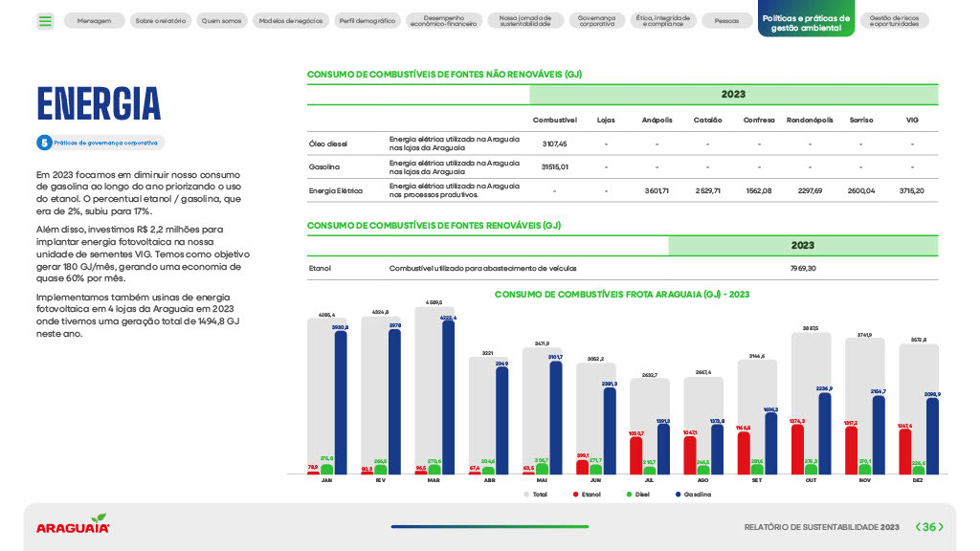
Task: Click the Catalão value 2529,71
Action: (707, 190)
